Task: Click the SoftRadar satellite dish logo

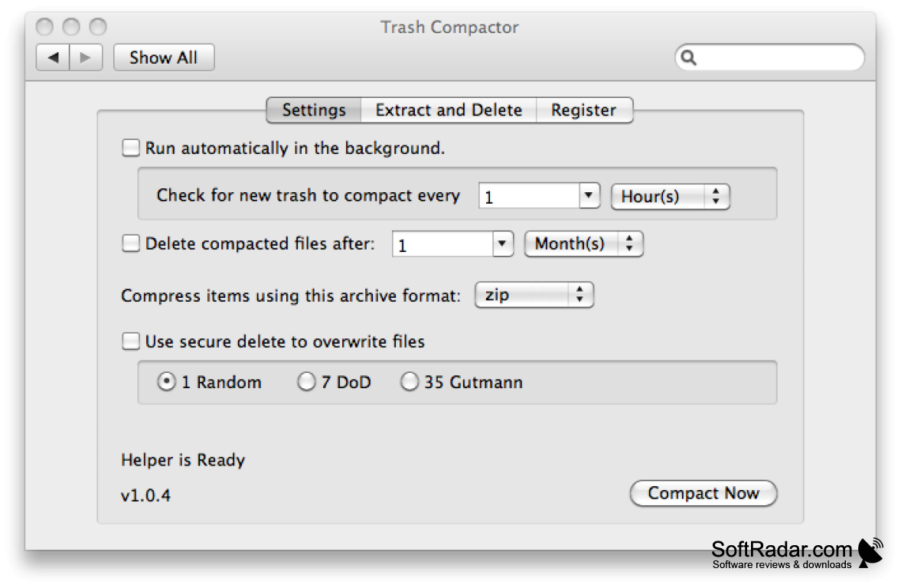Action: (x=870, y=552)
